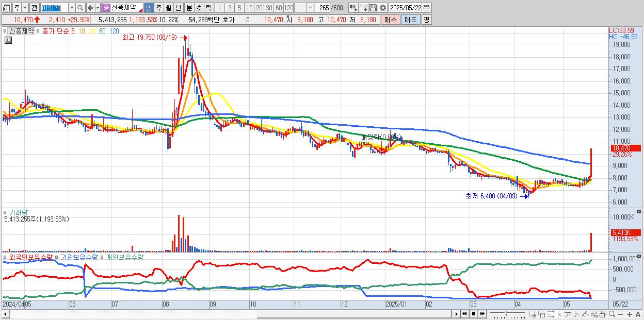Click the diagonal line drawing icon in bottom bar
The width and height of the screenshot is (644, 320).
click(585, 314)
